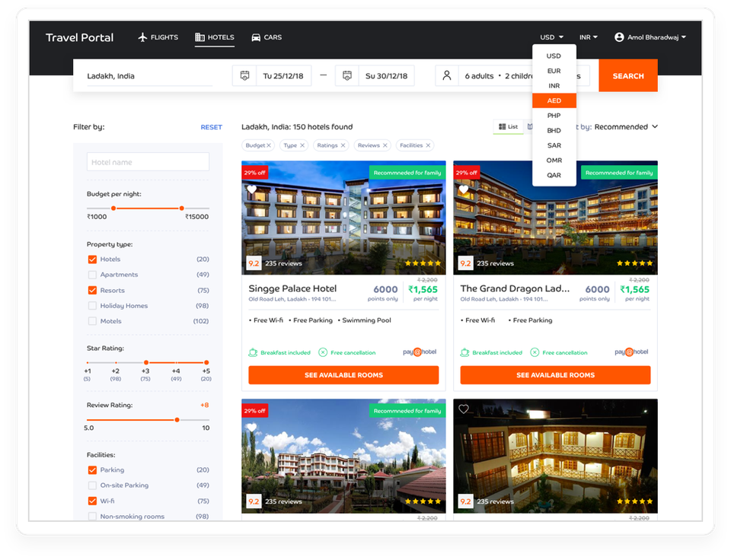The height and width of the screenshot is (560, 731).
Task: Click the Review Rating slider handle
Action: pos(177,420)
